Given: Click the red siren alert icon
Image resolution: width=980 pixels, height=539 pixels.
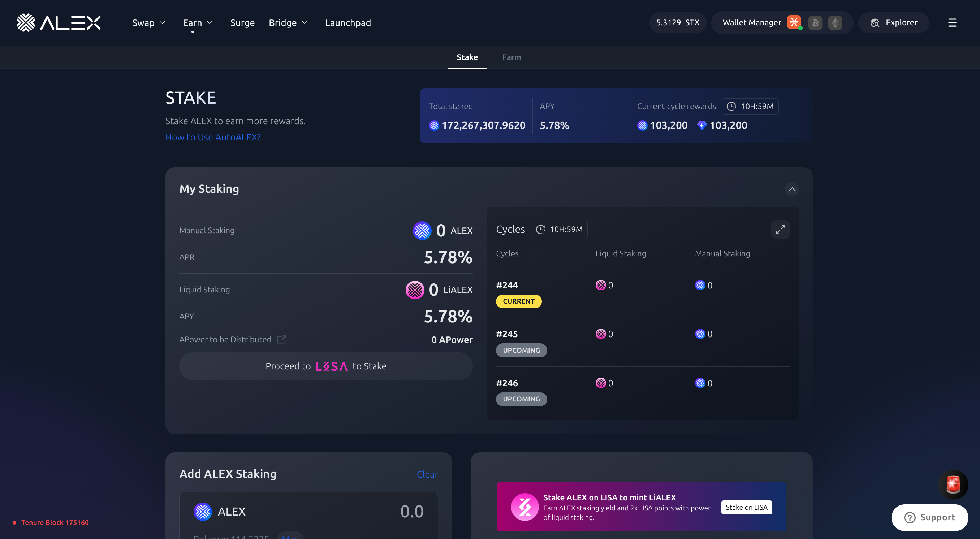Looking at the screenshot, I should coord(953,484).
